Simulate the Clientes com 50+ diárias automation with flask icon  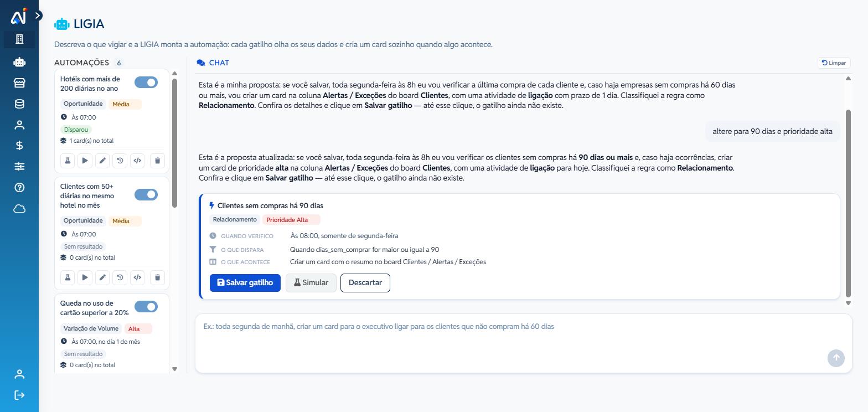(68, 277)
